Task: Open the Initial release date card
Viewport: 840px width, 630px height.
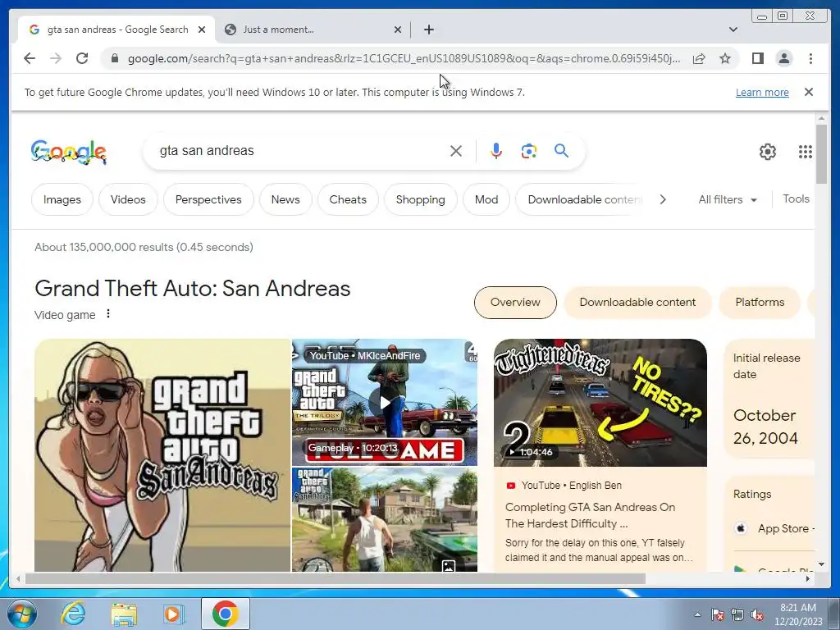Action: 769,399
